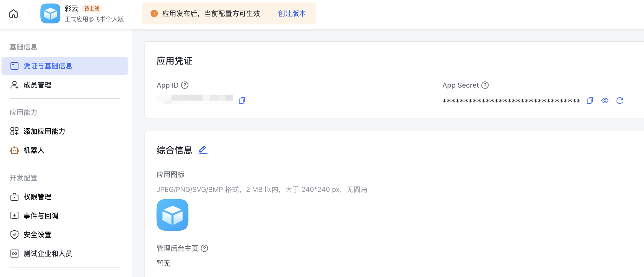Click the 彩云 app icon thumbnail

[x=50, y=13]
